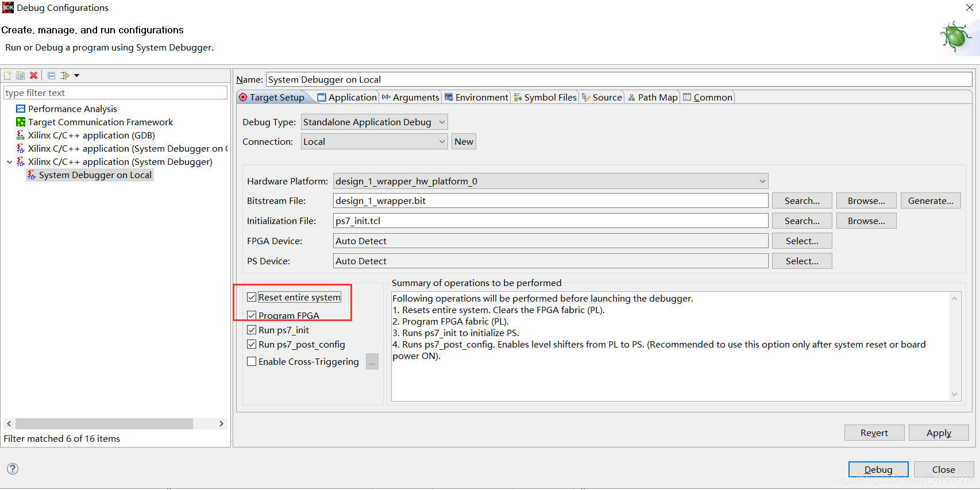Viewport: 980px width, 490px height.
Task: Click the red Delete launch configuration icon
Action: 34,75
